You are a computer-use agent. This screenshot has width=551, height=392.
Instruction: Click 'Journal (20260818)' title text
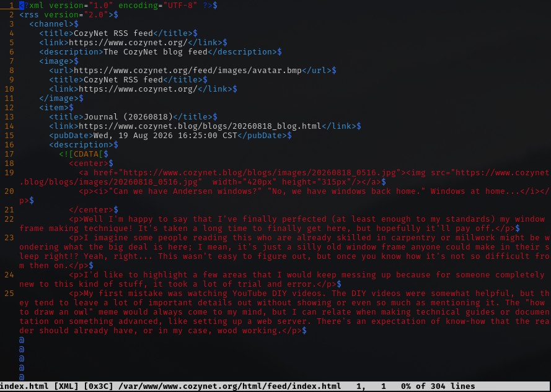pyautogui.click(x=128, y=117)
